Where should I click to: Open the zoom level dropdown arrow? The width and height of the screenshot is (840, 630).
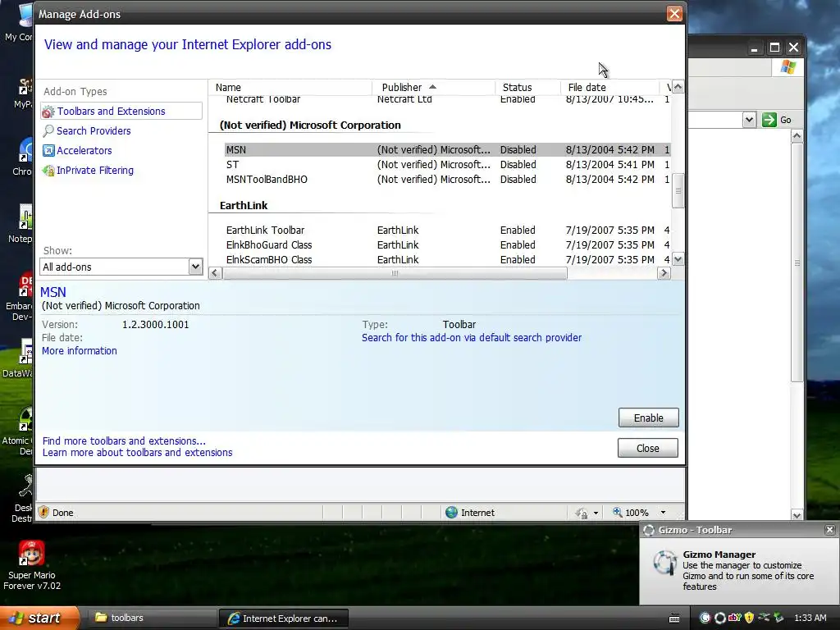pyautogui.click(x=663, y=513)
